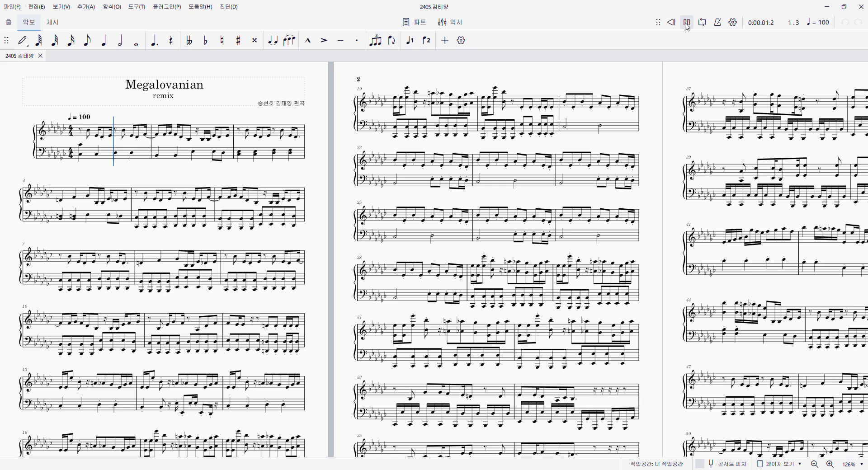Pause the score playback
Screen dimensions: 868x470
(687, 22)
